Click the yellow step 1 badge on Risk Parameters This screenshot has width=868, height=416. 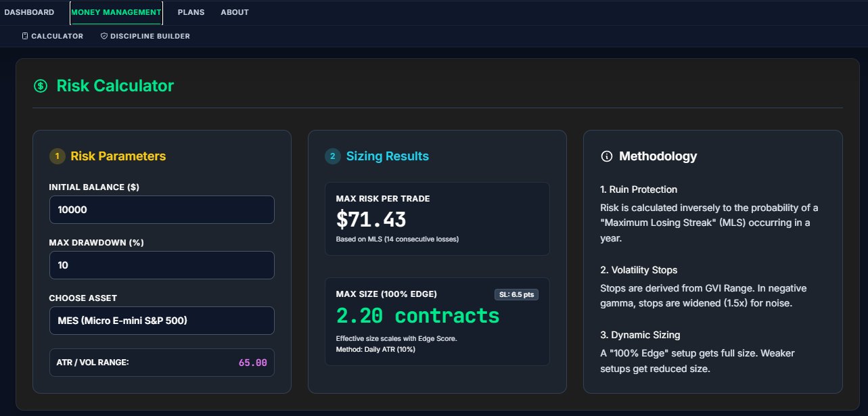[57, 156]
